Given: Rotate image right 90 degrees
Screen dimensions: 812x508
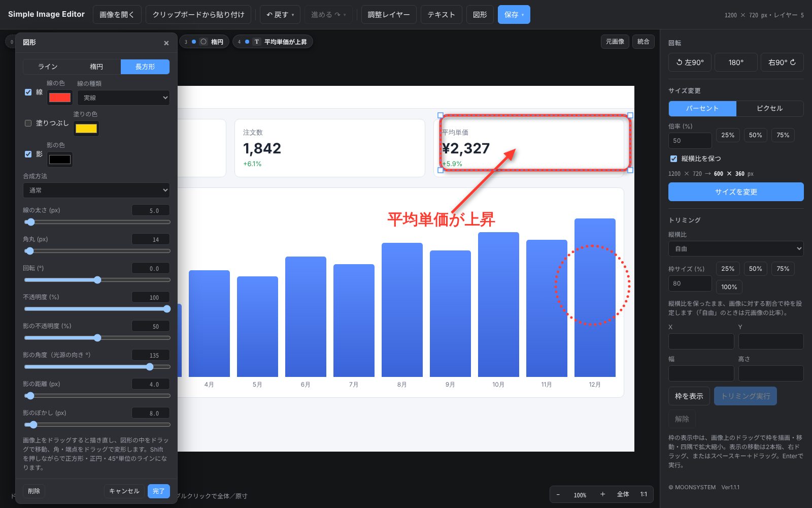Looking at the screenshot, I should pyautogui.click(x=782, y=62).
